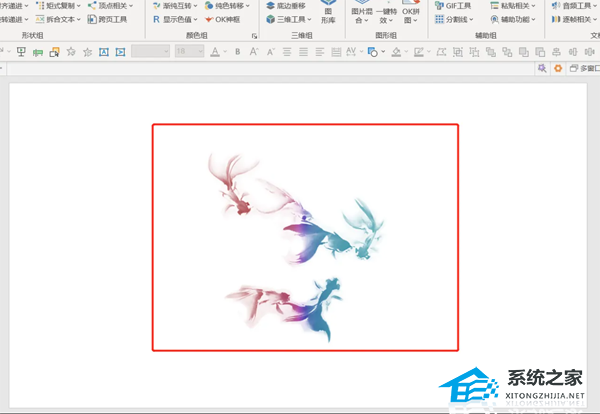Open the 纯色转移 dropdown
This screenshot has width=600, height=414.
[x=227, y=6]
